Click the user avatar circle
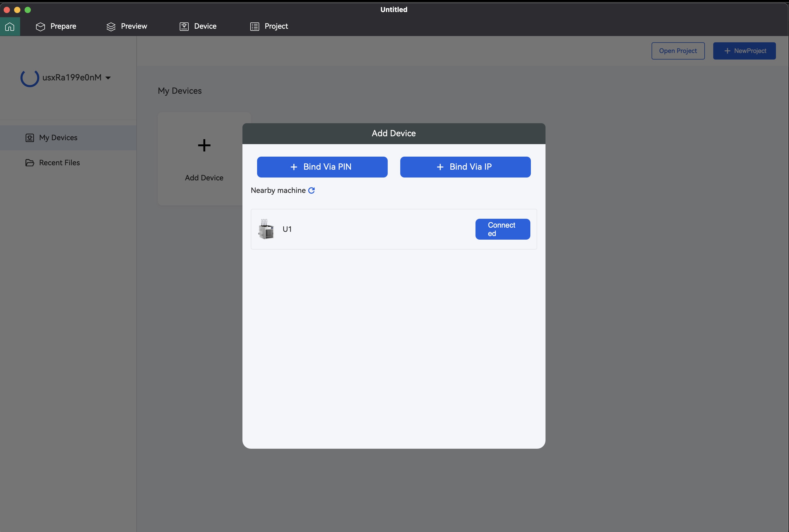 click(x=30, y=78)
